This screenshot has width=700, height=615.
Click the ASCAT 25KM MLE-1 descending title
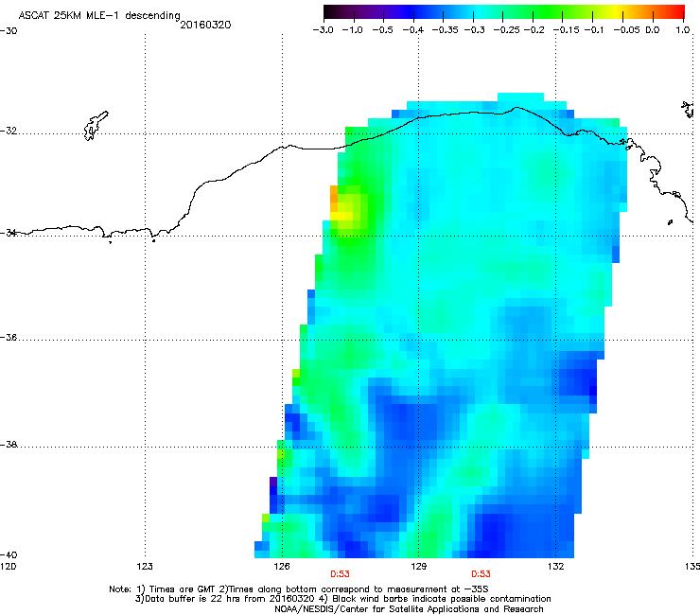pyautogui.click(x=99, y=16)
